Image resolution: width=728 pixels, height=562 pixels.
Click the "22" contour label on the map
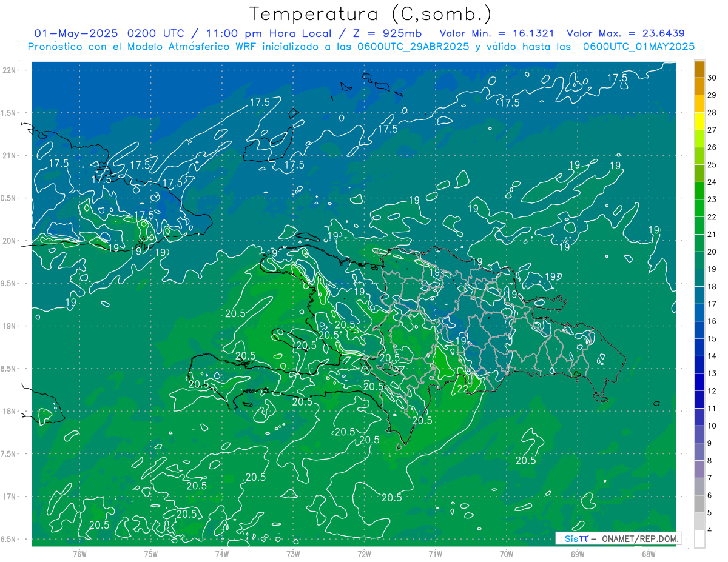point(462,389)
